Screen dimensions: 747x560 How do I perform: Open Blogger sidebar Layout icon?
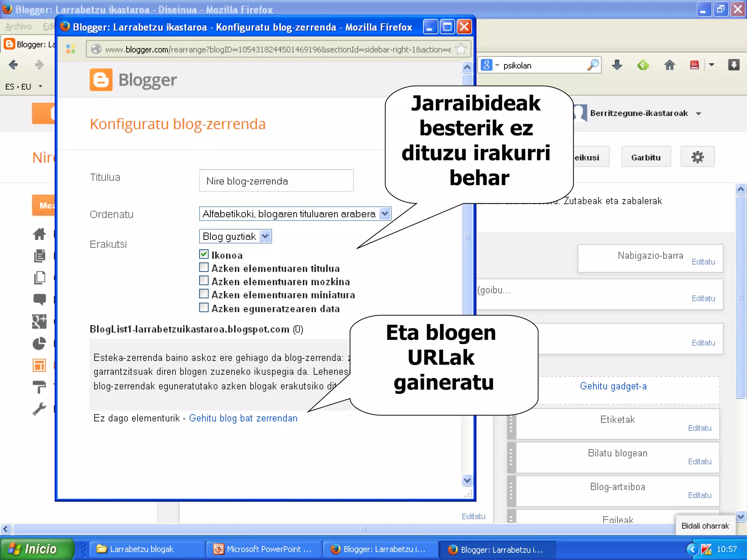(x=39, y=365)
